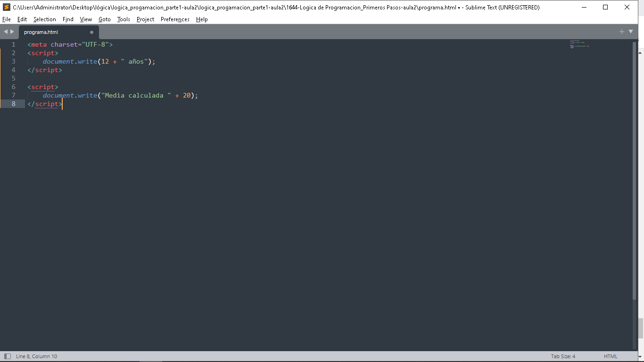Image resolution: width=644 pixels, height=362 pixels.
Task: Click document.write on line 7
Action: (x=70, y=95)
